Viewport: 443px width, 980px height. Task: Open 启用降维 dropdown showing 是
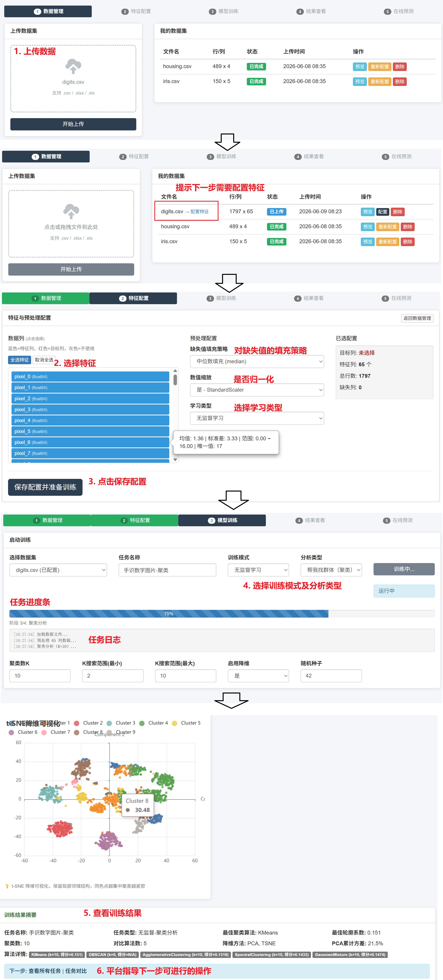tap(258, 676)
